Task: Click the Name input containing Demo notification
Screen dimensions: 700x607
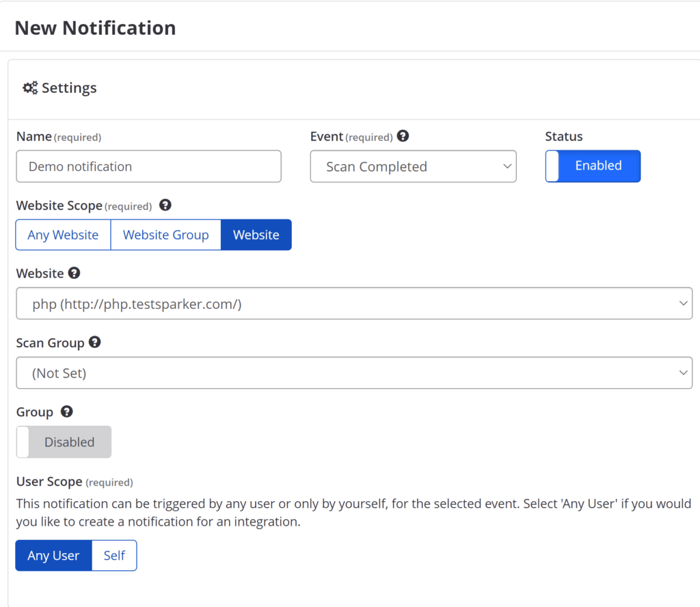Action: click(x=148, y=166)
